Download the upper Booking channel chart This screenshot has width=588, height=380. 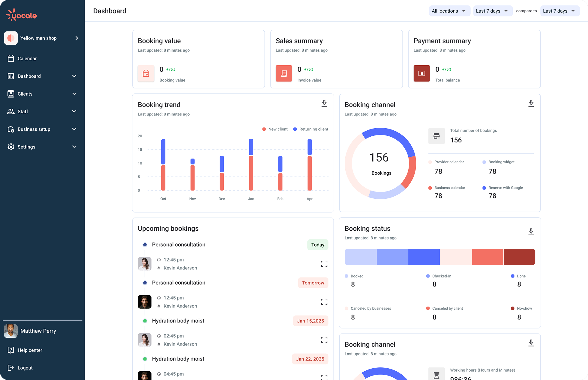[x=531, y=103]
